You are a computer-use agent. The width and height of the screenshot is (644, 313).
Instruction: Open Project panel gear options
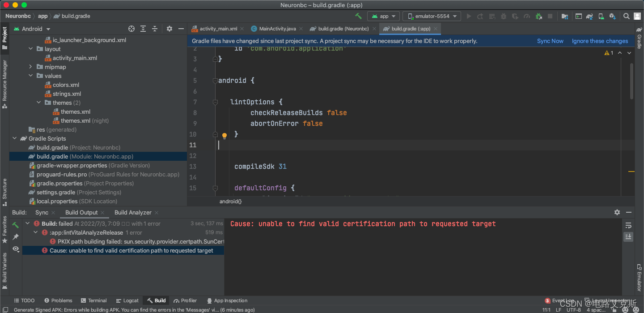coord(169,29)
